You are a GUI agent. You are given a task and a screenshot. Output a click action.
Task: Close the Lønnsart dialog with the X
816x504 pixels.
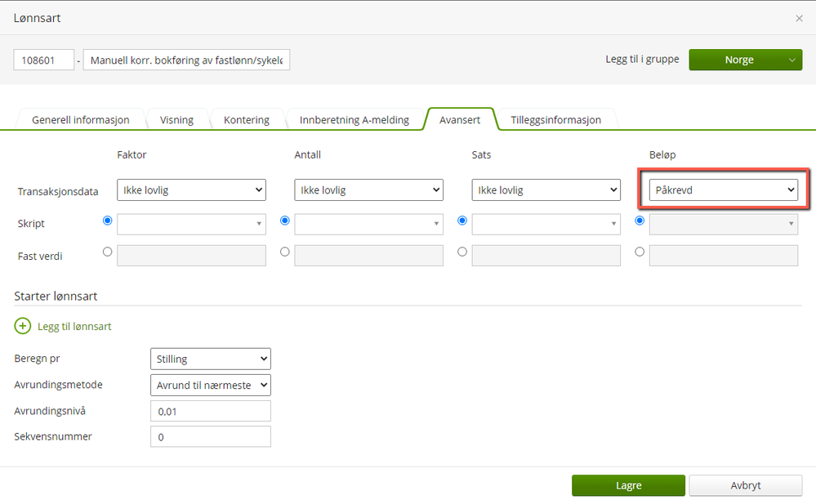coord(799,18)
